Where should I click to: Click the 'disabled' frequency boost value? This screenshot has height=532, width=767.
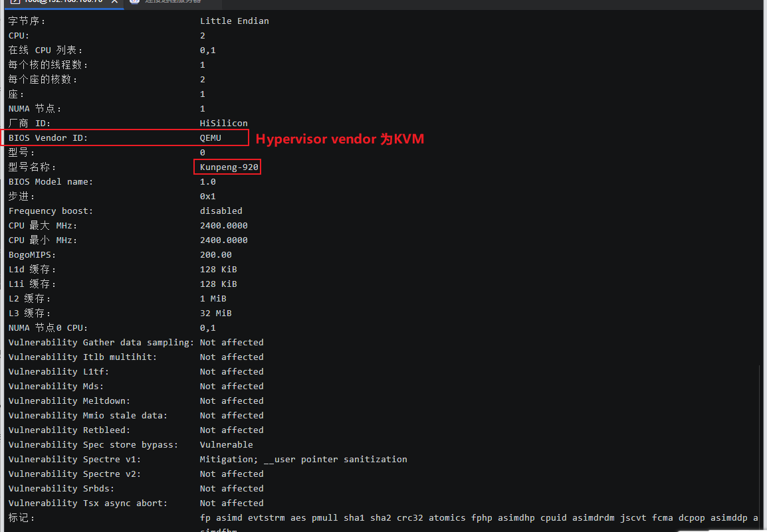click(x=221, y=211)
